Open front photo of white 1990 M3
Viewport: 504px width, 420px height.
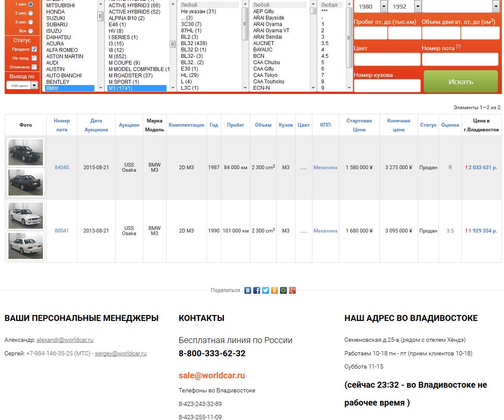coord(26,216)
